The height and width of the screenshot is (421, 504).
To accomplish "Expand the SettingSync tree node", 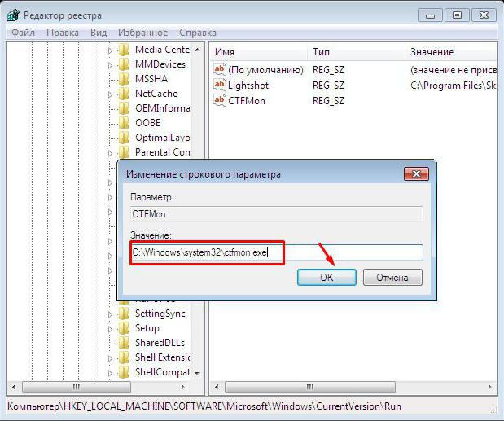I will (110, 314).
